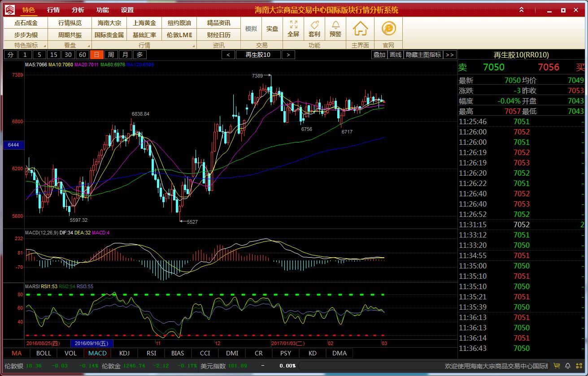Screen dimensions: 588x376
Task: Collapse the ribbon with double-chevron icon
Action: pyautogui.click(x=521, y=10)
